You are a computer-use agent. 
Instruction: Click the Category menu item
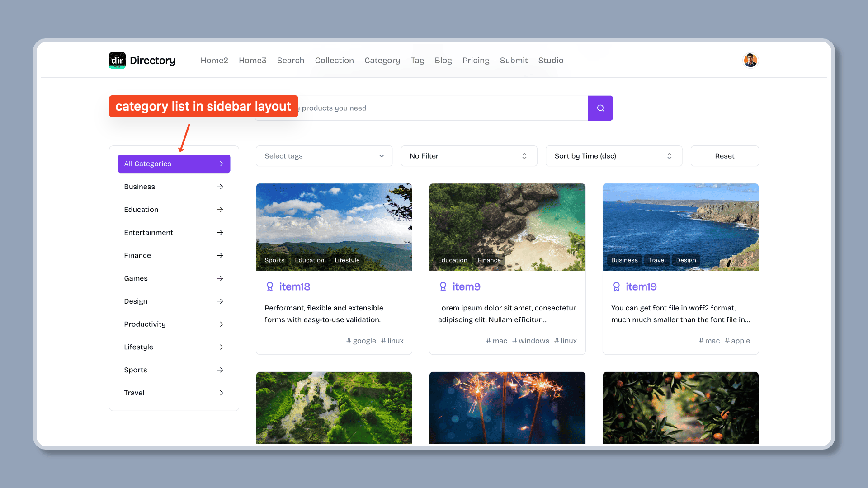[382, 60]
